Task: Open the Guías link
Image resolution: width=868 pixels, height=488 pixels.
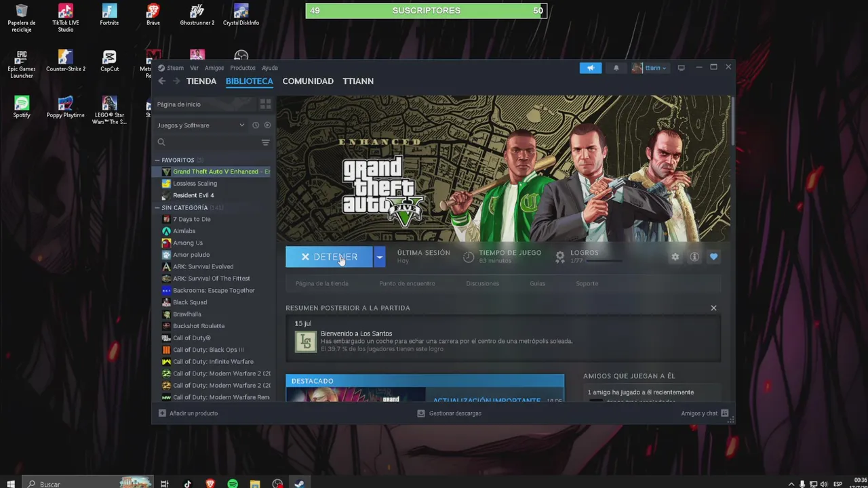Action: [x=537, y=283]
